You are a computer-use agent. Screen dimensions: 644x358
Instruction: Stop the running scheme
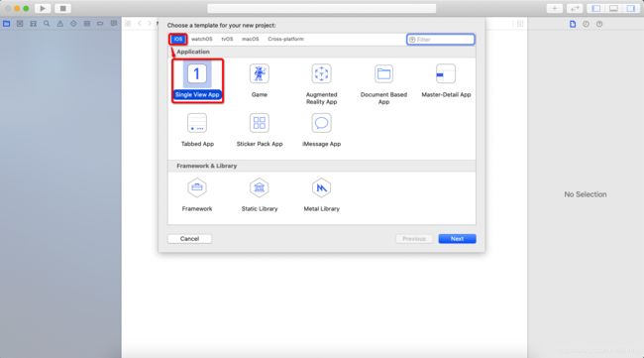[62, 8]
